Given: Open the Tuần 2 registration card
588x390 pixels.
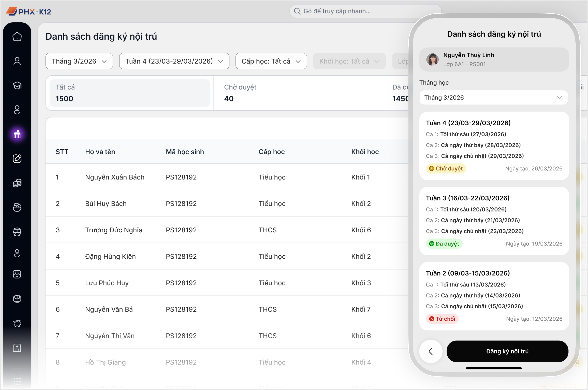Looking at the screenshot, I should pyautogui.click(x=494, y=296).
